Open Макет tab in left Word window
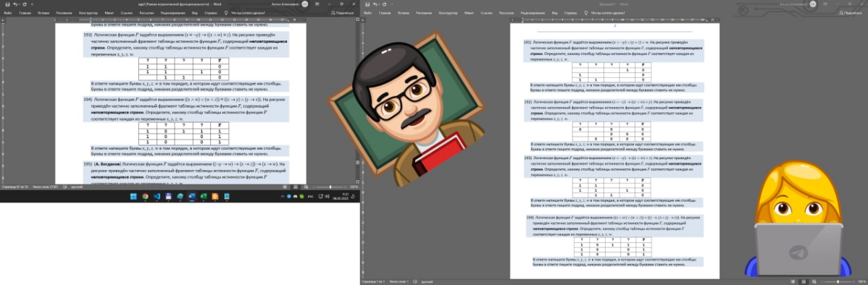The height and width of the screenshot is (285, 868). (x=109, y=13)
